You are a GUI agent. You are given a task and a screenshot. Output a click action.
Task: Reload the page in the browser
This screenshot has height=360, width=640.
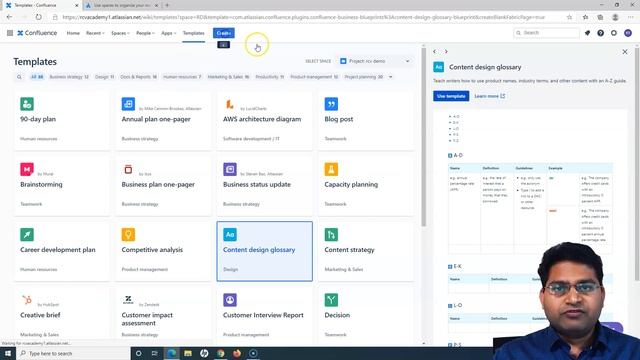[38, 17]
